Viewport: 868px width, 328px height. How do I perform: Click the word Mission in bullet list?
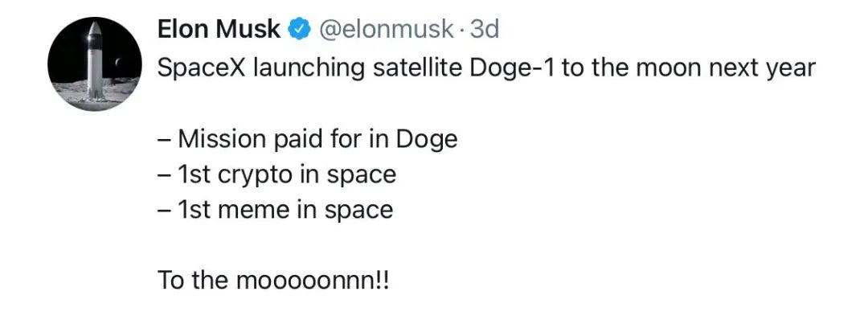(222, 139)
